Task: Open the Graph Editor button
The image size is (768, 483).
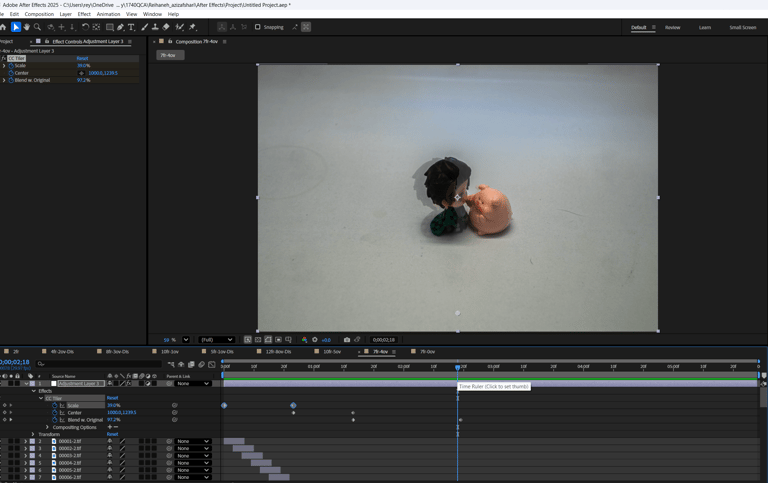Action: pos(212,364)
